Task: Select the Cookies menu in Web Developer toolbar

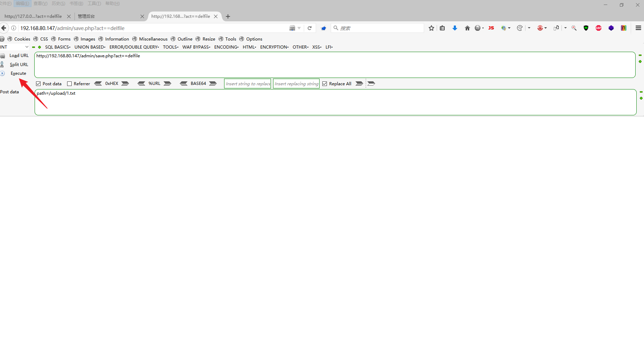Action: (x=22, y=39)
